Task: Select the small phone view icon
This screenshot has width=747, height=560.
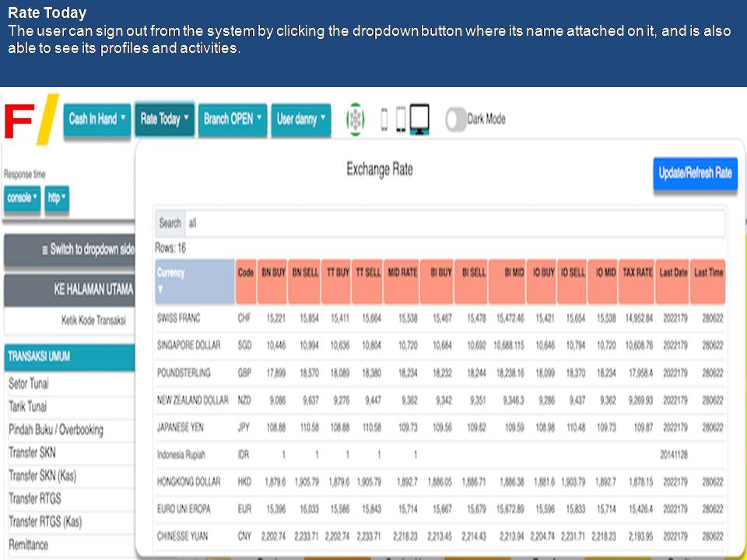Action: 384,120
